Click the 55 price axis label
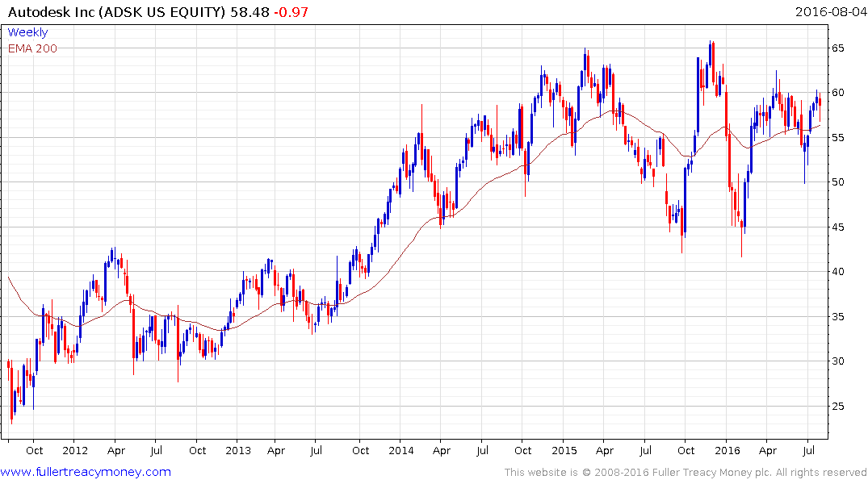The width and height of the screenshot is (868, 484). 838,137
